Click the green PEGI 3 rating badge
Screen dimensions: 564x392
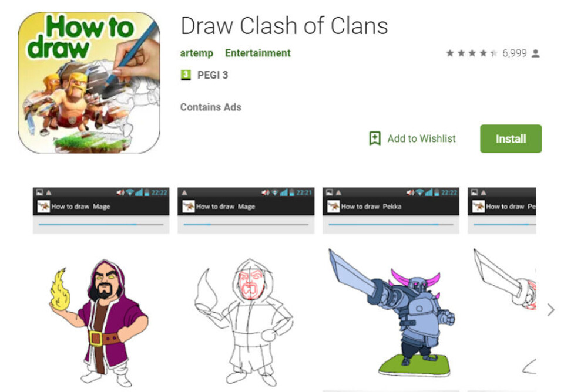coord(186,75)
